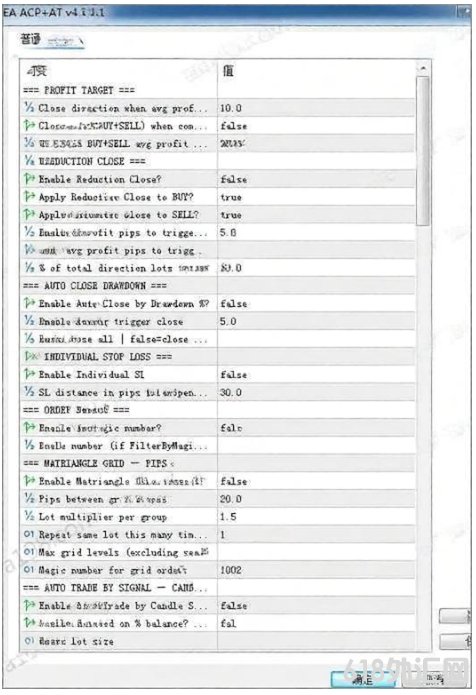Click the icon of 'Magic number for grid' row
The image size is (476, 695).
[29, 570]
